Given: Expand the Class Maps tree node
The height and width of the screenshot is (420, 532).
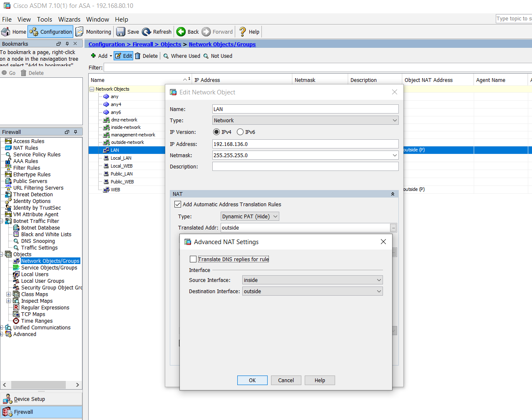Looking at the screenshot, I should click(8, 294).
